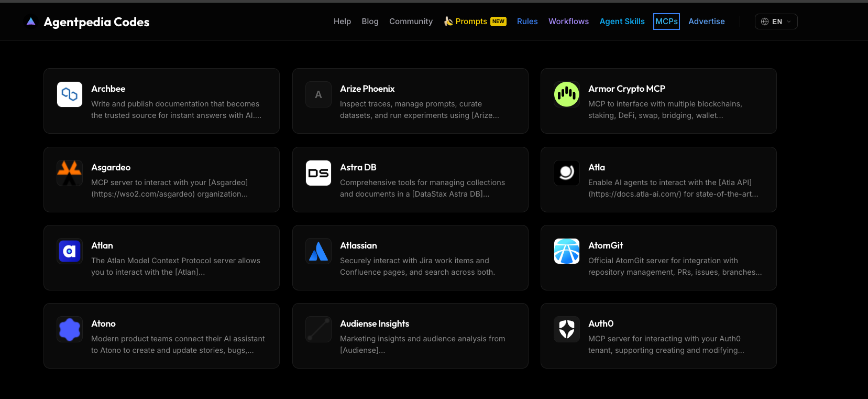
Task: Click the Auth0 description about tenant management
Action: 666,344
